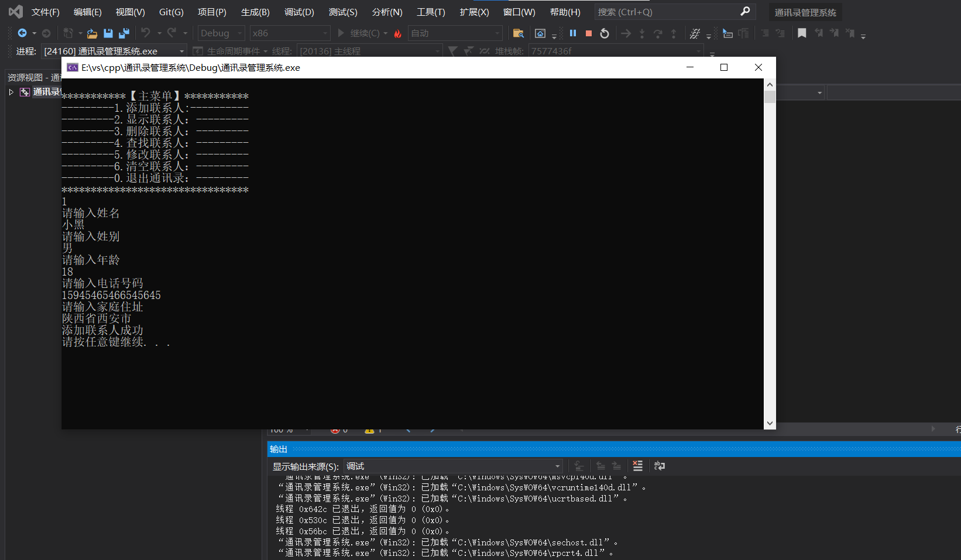961x560 pixels.
Task: Step out with the up arrow
Action: tap(674, 33)
